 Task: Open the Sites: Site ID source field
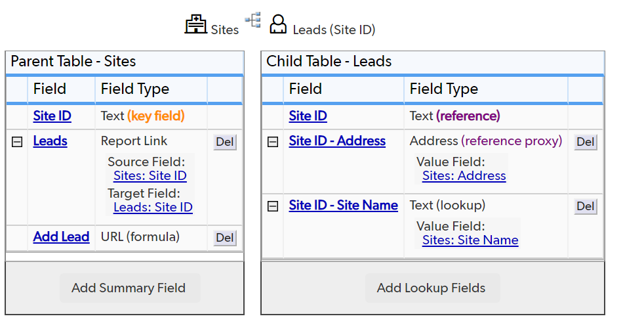click(x=150, y=175)
